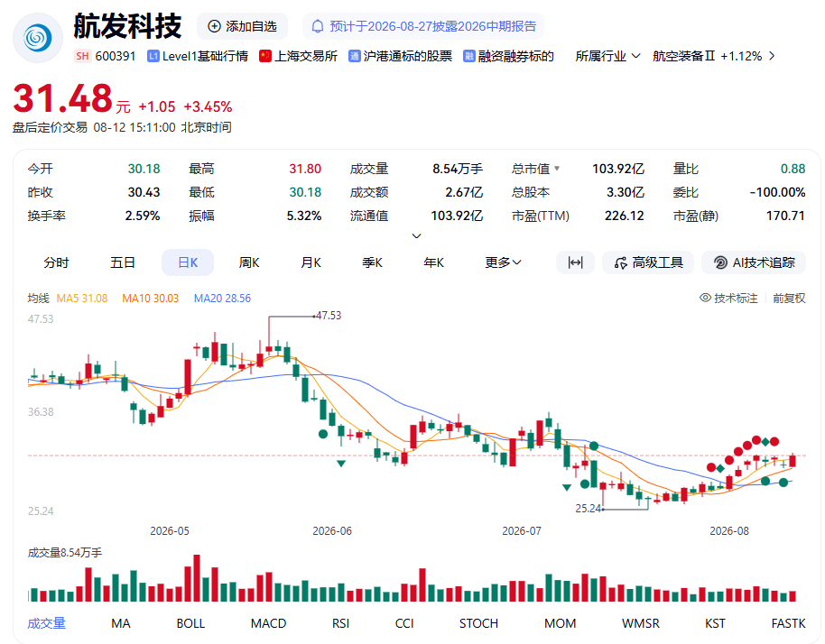Click the 47.53 high price marker
The height and width of the screenshot is (644, 825).
(329, 316)
